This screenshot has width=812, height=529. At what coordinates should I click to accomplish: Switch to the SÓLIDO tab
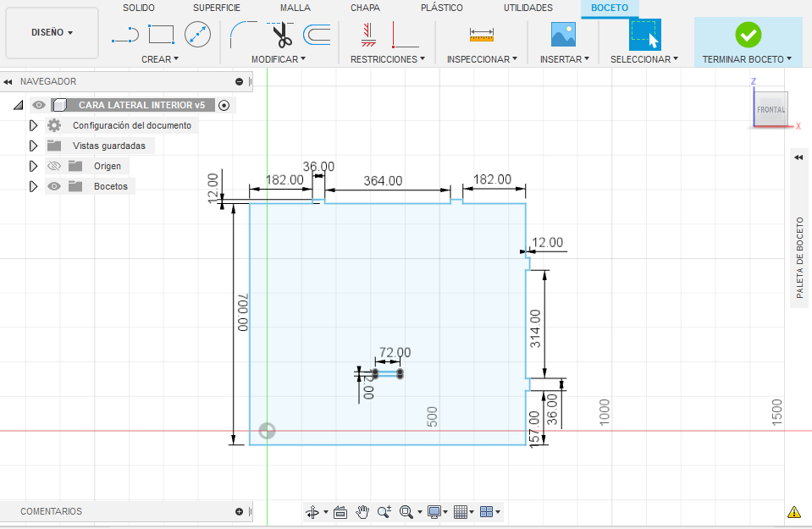click(139, 8)
